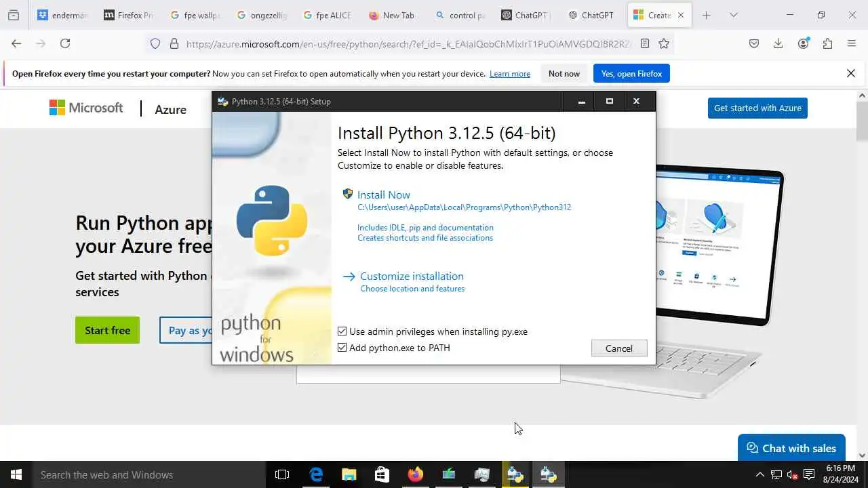Click the page vertical scrollbar thumb
This screenshot has width=868, height=488.
coord(862,121)
